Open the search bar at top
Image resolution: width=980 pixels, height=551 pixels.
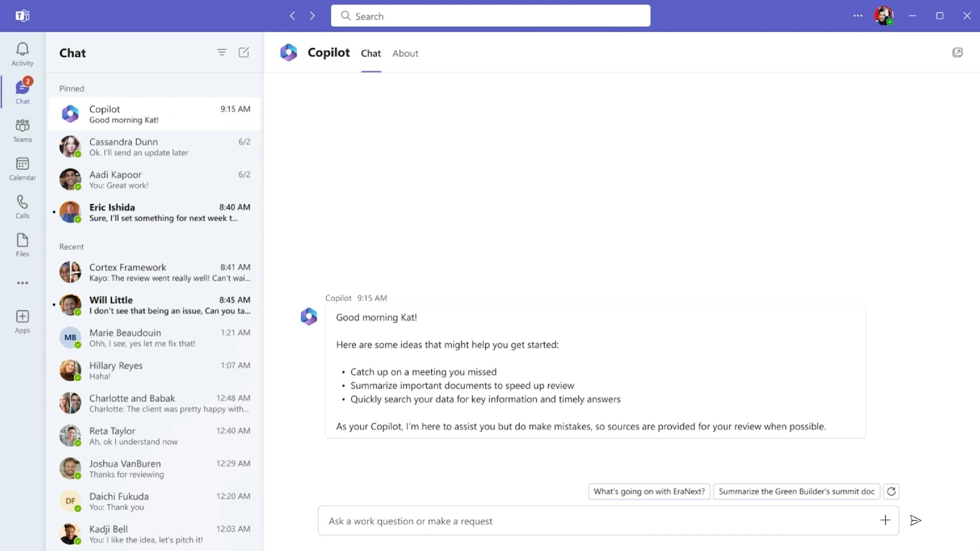point(490,16)
